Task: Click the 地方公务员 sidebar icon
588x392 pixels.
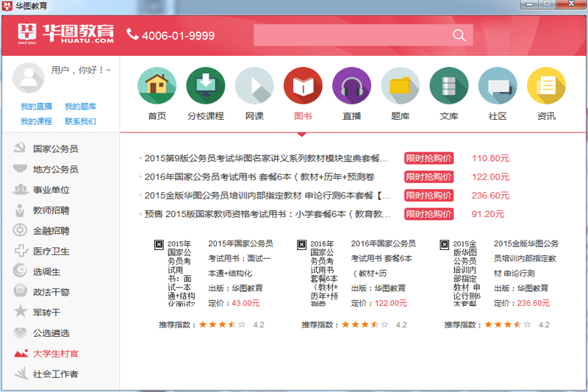Action: click(x=20, y=168)
